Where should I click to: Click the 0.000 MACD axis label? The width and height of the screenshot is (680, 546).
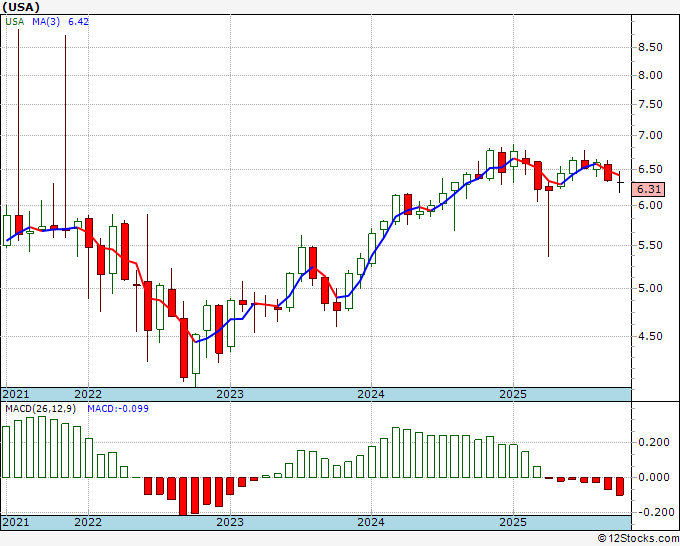[x=654, y=477]
